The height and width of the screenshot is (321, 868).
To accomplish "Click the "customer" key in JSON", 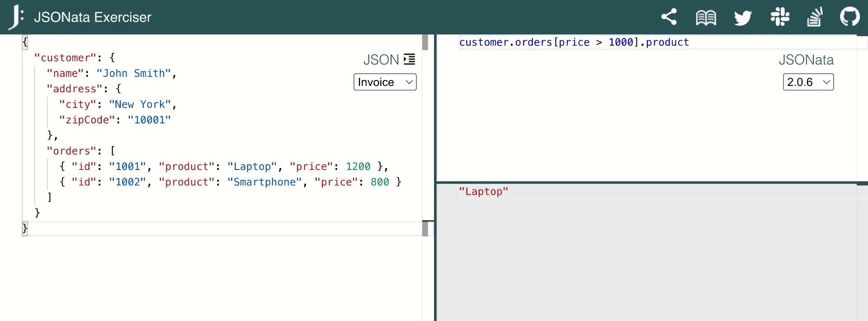I will point(65,58).
